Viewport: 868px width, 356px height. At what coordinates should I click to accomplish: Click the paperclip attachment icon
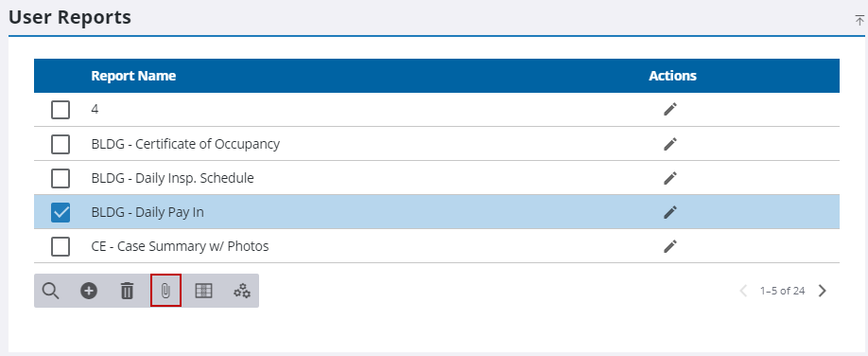(165, 291)
